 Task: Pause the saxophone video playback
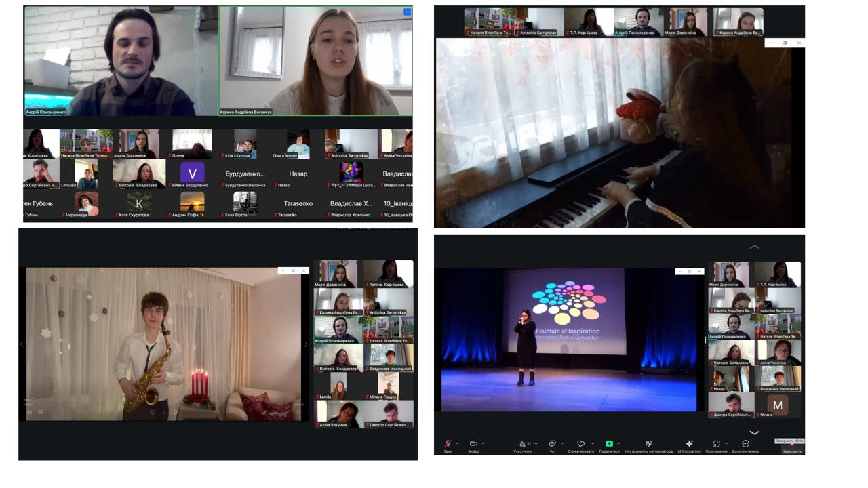click(163, 412)
